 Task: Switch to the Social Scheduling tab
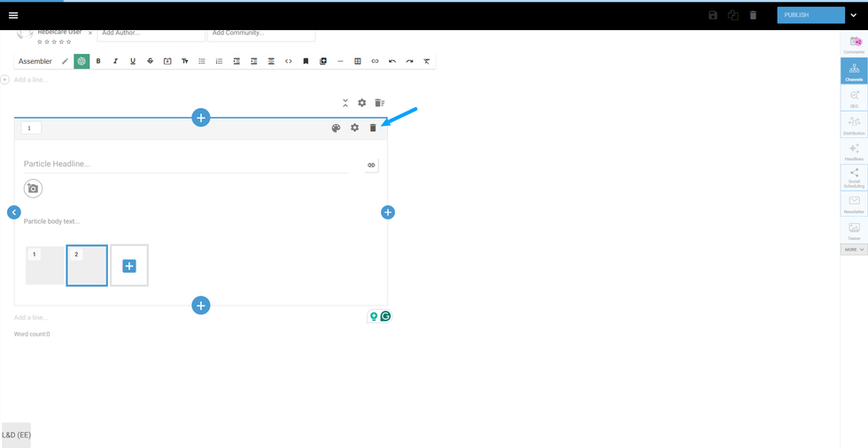pyautogui.click(x=854, y=177)
